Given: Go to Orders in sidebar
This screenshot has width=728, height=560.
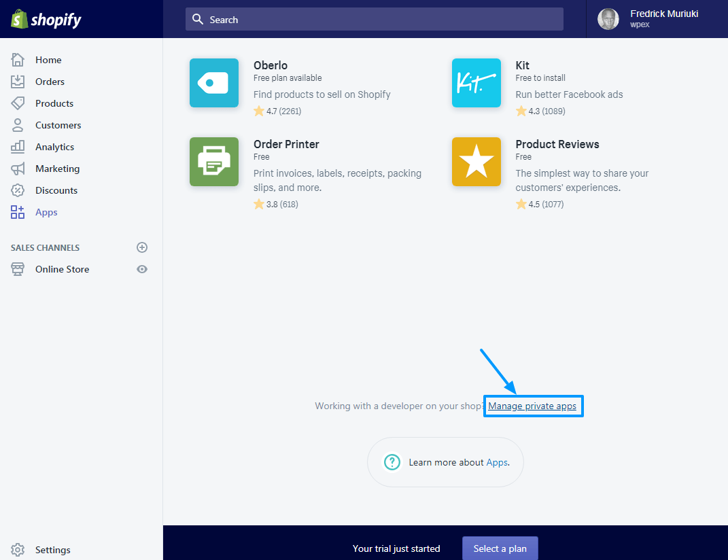Looking at the screenshot, I should [x=50, y=82].
